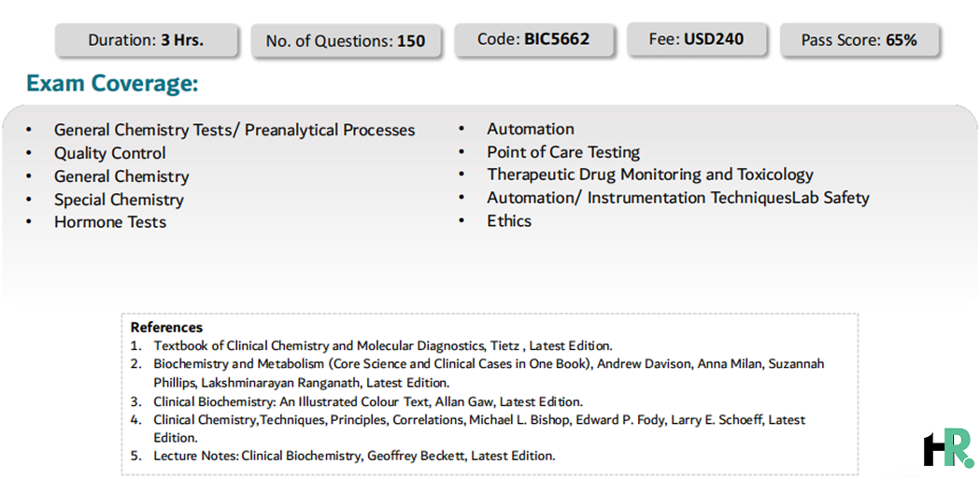The image size is (980, 478).
Task: Select the Tietz textbook reference
Action: (383, 345)
